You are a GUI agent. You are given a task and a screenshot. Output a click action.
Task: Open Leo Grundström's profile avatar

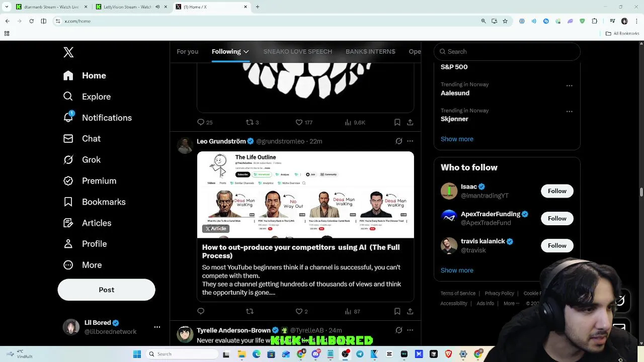[185, 145]
